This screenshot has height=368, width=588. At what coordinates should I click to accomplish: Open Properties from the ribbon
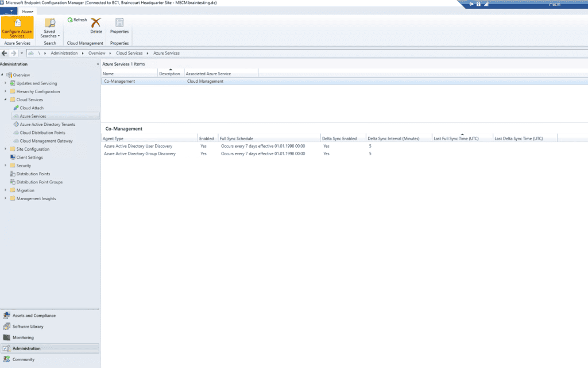click(119, 27)
